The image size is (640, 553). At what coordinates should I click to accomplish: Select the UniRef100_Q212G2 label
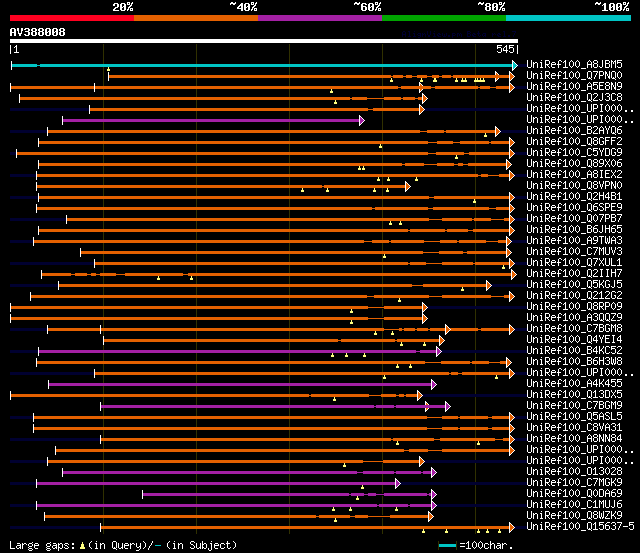point(574,296)
